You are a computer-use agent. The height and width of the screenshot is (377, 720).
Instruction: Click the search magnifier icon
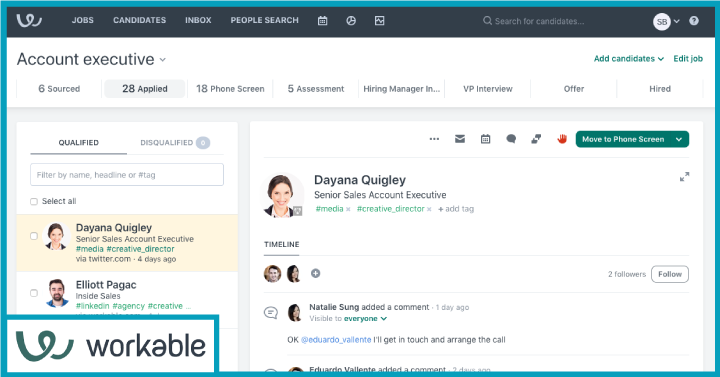click(487, 21)
